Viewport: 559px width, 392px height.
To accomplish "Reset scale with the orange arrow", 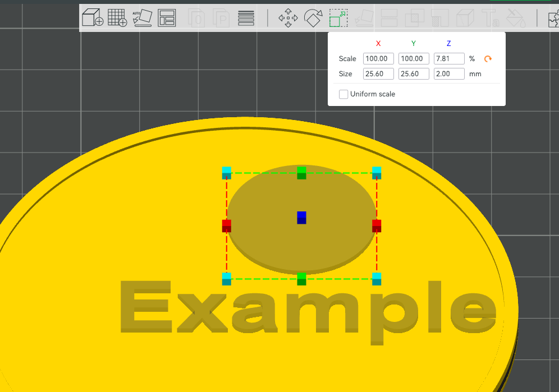I will (x=488, y=59).
